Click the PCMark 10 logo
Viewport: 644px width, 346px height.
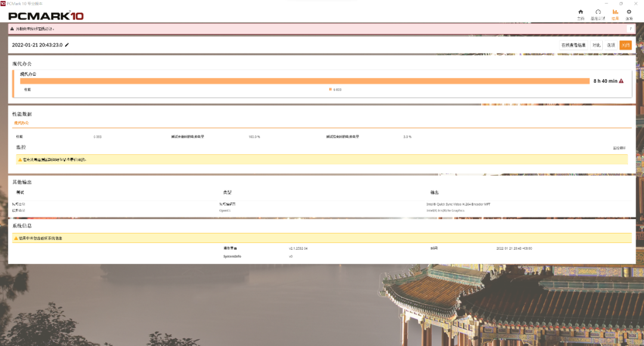point(45,16)
